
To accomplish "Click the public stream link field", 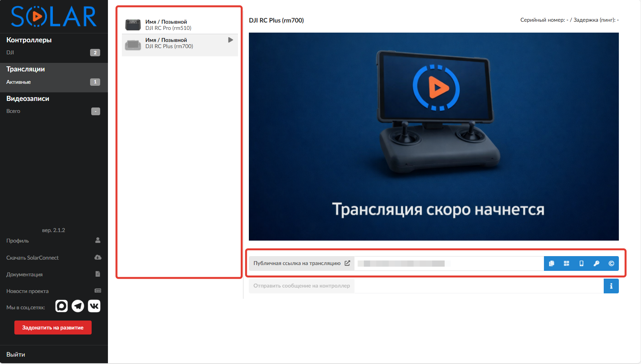I will (x=449, y=263).
